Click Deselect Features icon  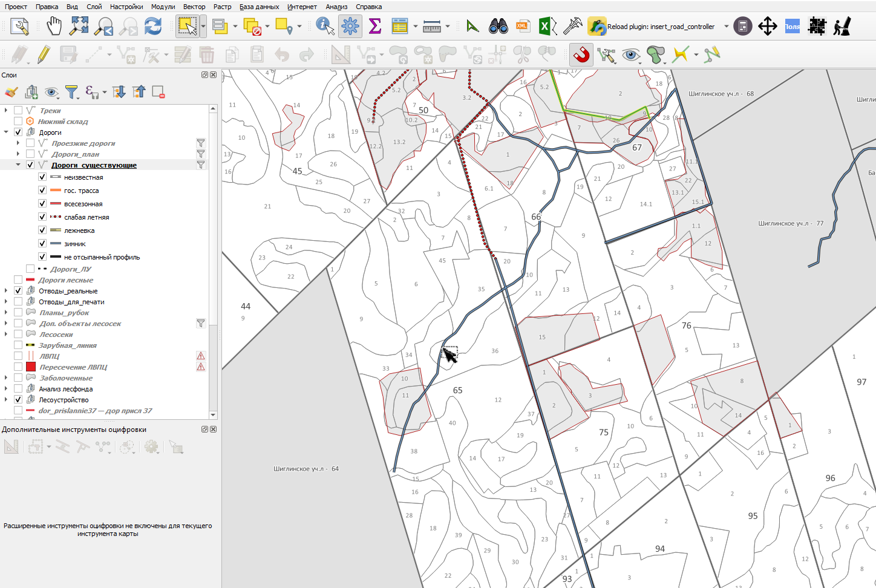252,26
